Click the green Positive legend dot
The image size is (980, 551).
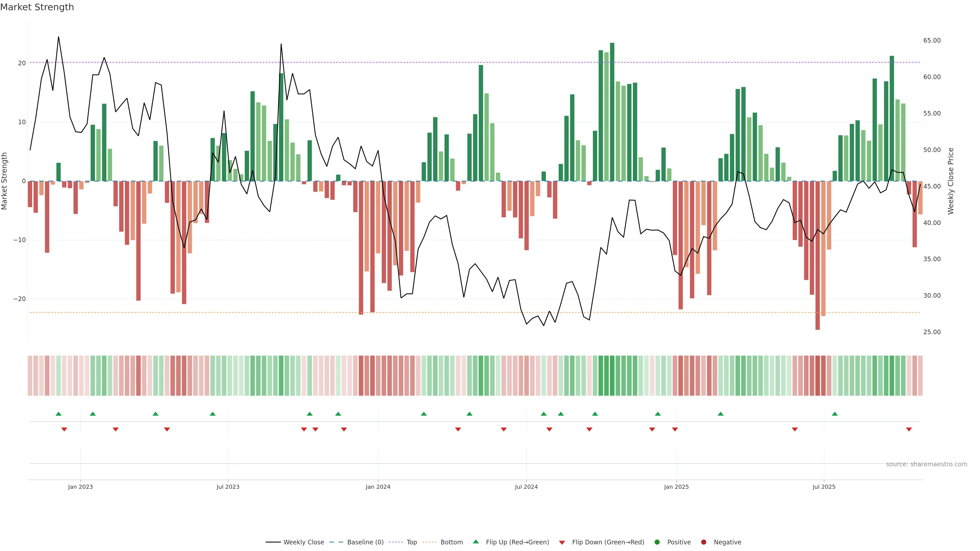click(x=657, y=542)
